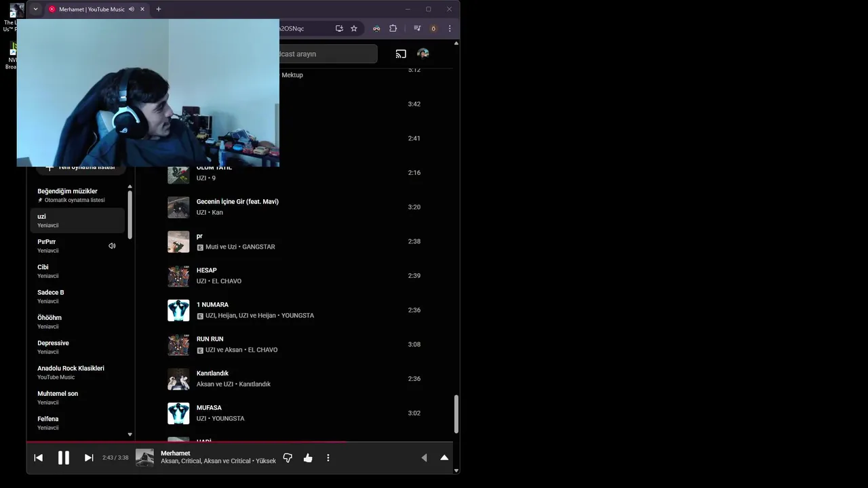Image resolution: width=868 pixels, height=488 pixels.
Task: Open more actions menu in player bar
Action: point(328,457)
